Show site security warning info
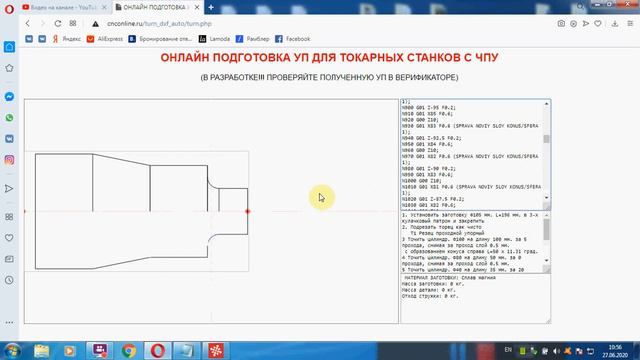 click(x=95, y=24)
